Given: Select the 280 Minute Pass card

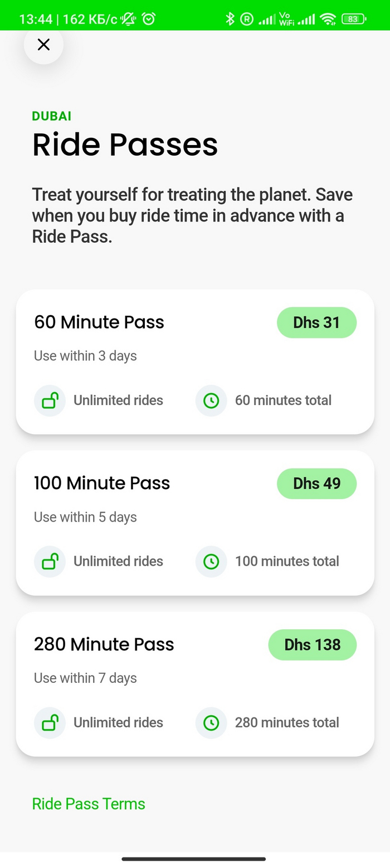Looking at the screenshot, I should pos(195,684).
